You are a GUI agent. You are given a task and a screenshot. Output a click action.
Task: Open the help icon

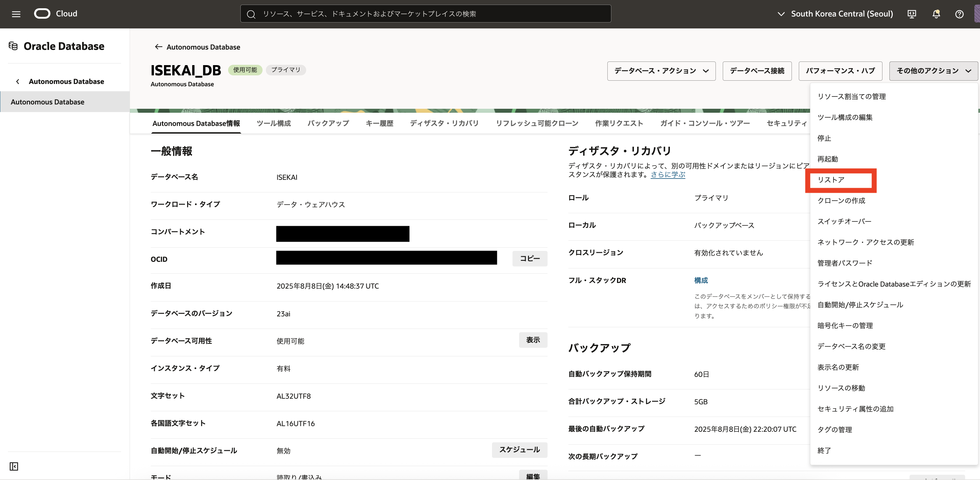pyautogui.click(x=959, y=14)
